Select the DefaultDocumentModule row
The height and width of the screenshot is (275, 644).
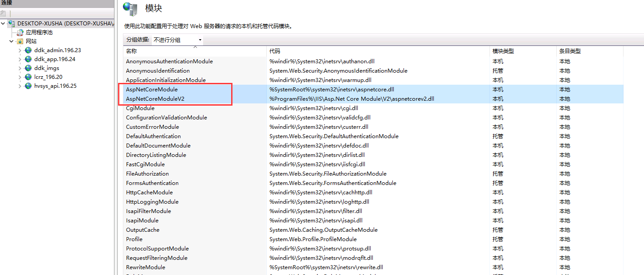373,146
